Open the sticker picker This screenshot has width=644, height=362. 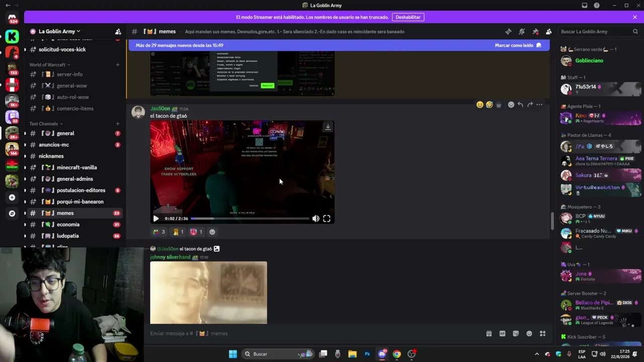point(516,333)
